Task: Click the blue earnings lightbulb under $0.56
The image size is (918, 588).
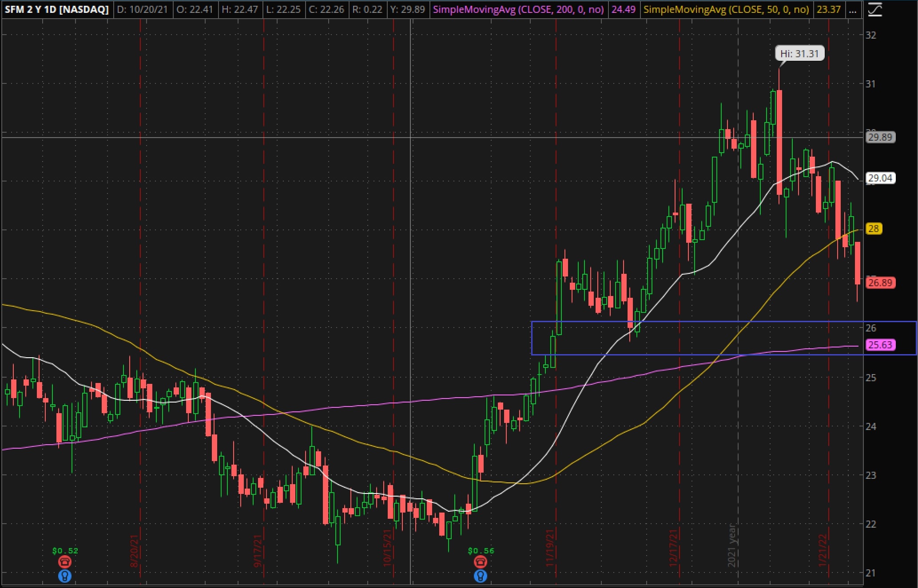Action: tap(481, 576)
